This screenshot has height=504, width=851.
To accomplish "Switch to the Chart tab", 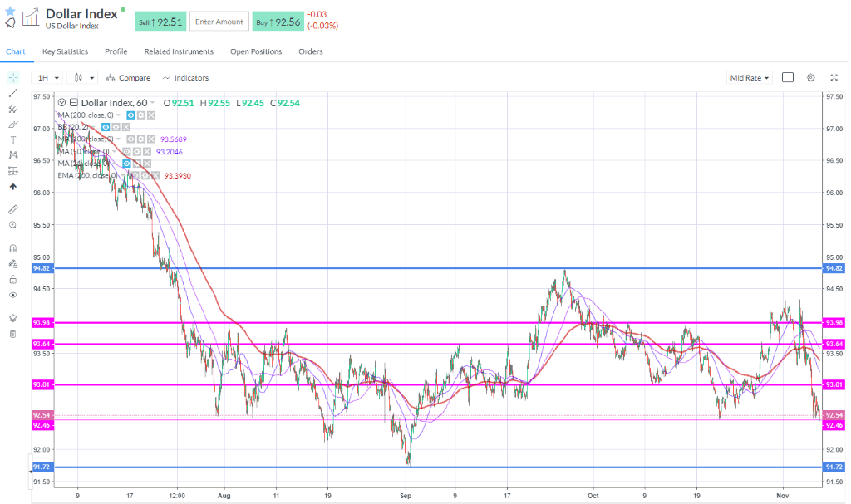I will (16, 51).
